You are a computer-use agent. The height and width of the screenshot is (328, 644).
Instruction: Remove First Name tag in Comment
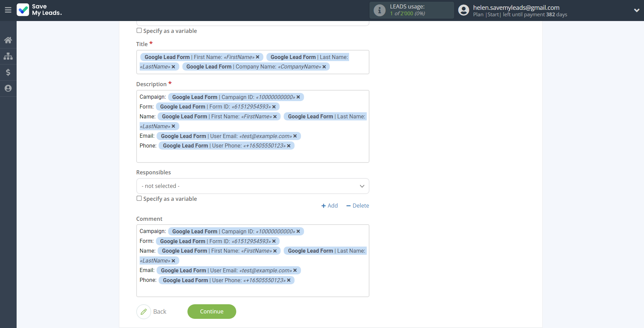point(275,251)
